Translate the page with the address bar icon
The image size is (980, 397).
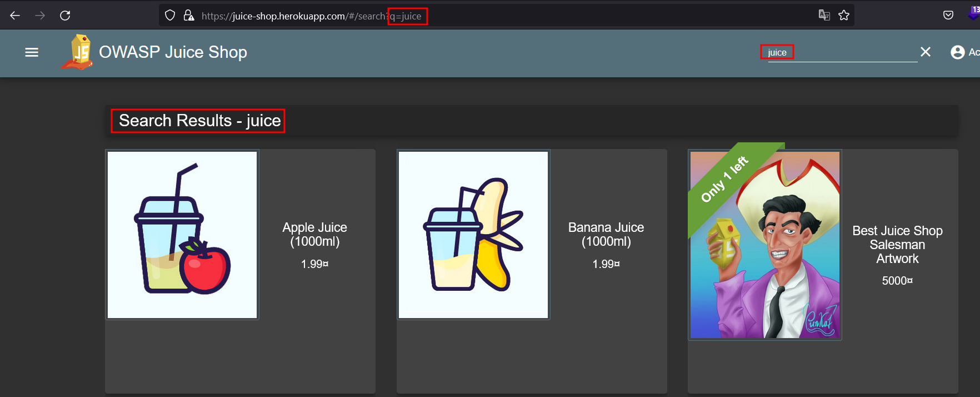click(824, 16)
